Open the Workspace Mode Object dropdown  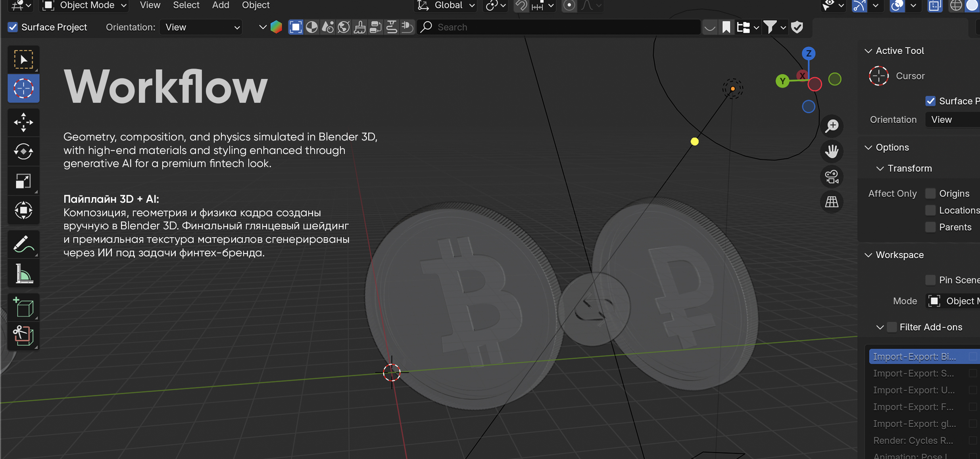(953, 301)
